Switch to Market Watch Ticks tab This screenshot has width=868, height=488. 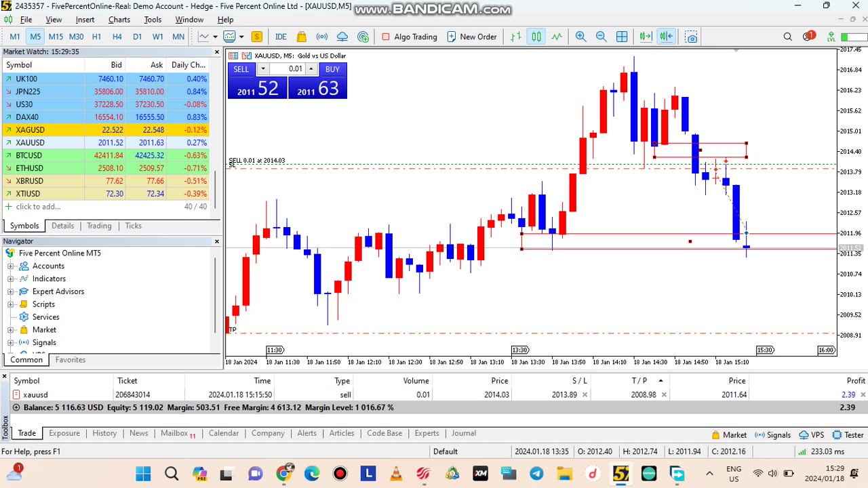[133, 226]
